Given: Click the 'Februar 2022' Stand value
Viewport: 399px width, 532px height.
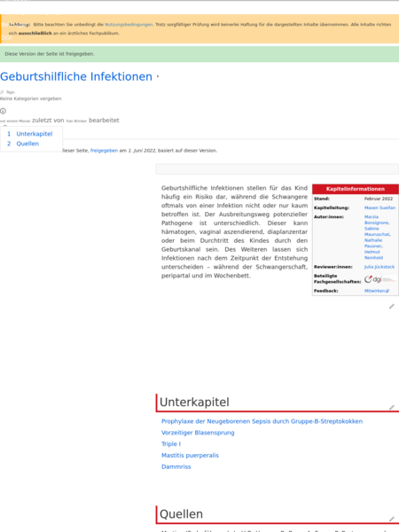Looking at the screenshot, I should click(x=379, y=199).
